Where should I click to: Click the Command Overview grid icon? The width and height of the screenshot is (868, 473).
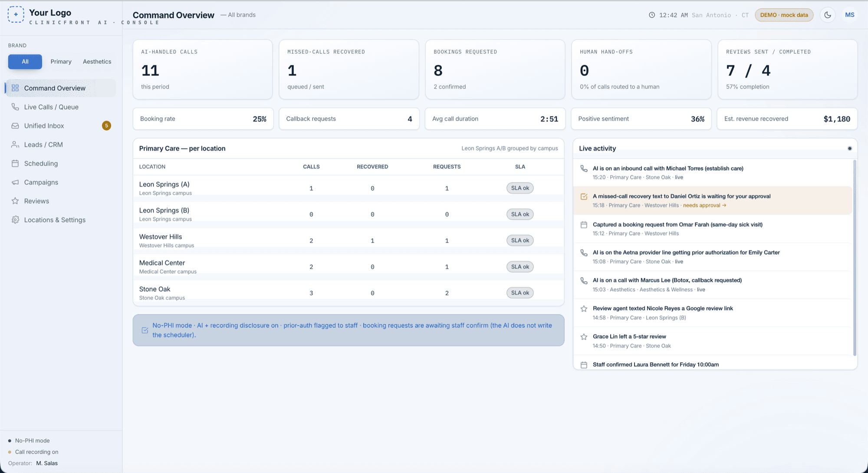tap(15, 88)
